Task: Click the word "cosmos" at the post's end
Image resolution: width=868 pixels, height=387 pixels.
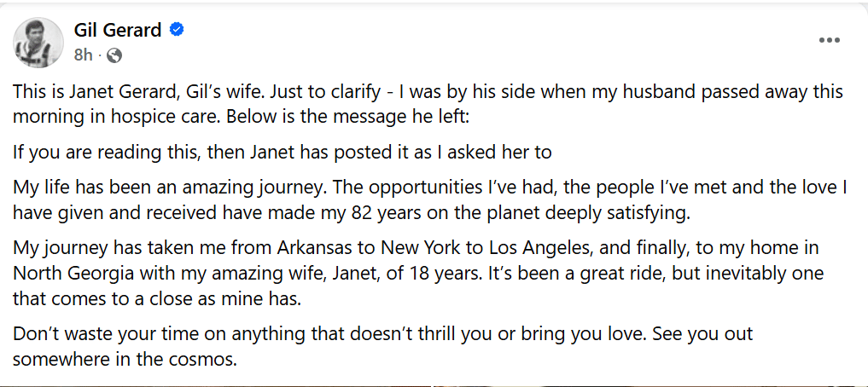Action: (x=202, y=359)
